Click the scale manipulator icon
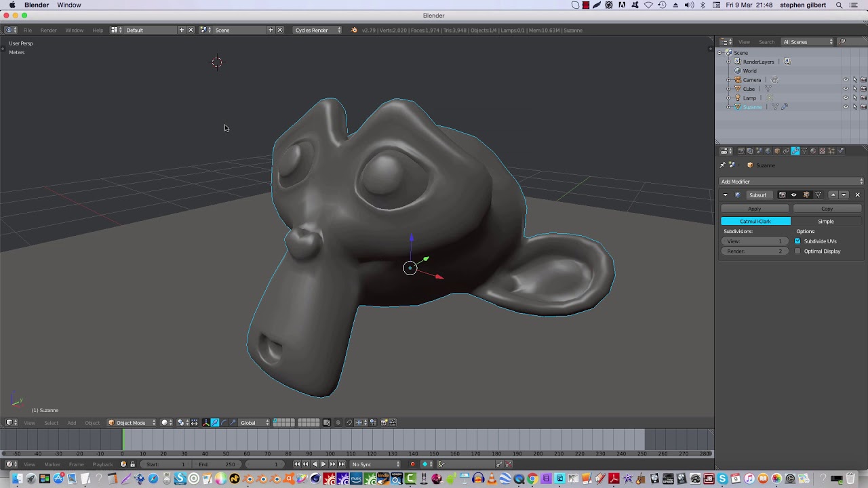This screenshot has width=868, height=488. click(233, 422)
